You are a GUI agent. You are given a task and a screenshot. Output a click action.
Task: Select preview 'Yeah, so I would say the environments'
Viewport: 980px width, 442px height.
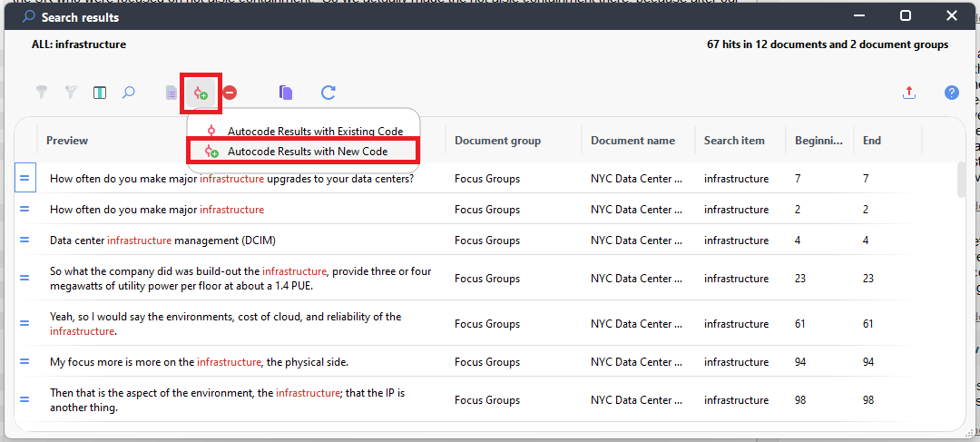pyautogui.click(x=226, y=324)
